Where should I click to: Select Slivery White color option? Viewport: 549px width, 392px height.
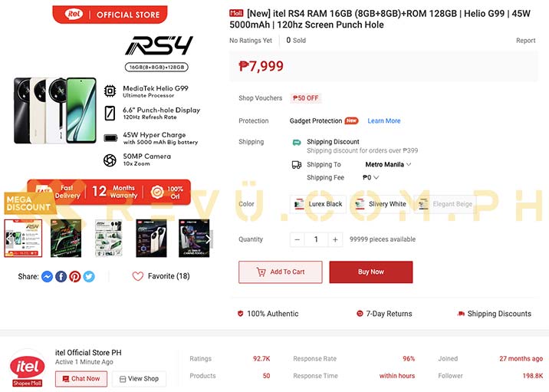[x=380, y=204]
